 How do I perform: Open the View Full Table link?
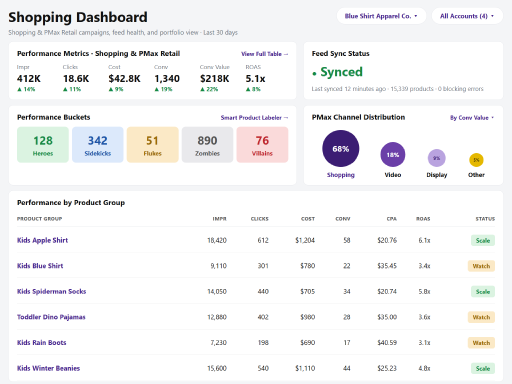[x=265, y=54]
